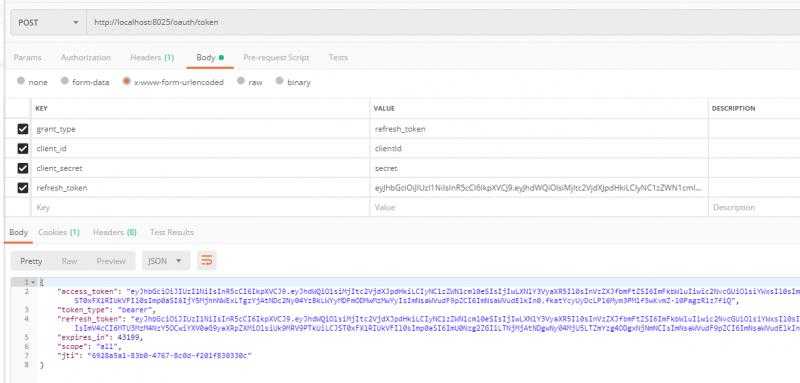Select the Raw response view
The image size is (800, 383).
[x=69, y=261]
